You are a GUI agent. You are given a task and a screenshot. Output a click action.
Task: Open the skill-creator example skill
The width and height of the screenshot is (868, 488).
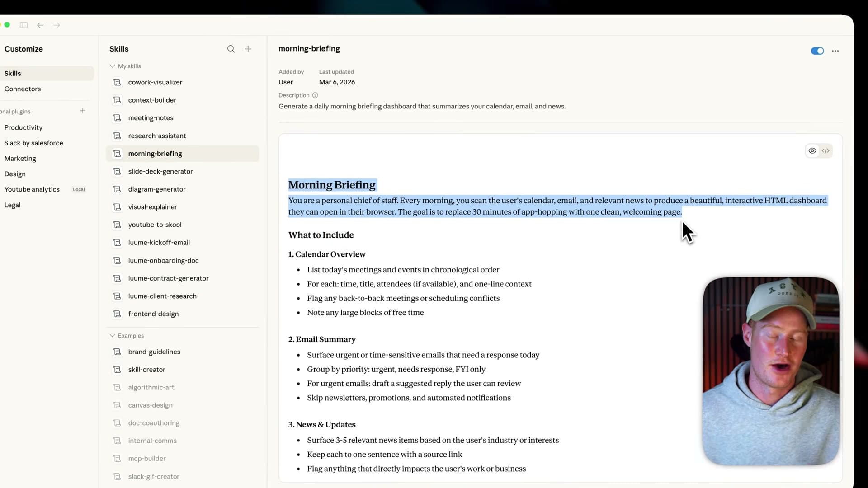(146, 369)
